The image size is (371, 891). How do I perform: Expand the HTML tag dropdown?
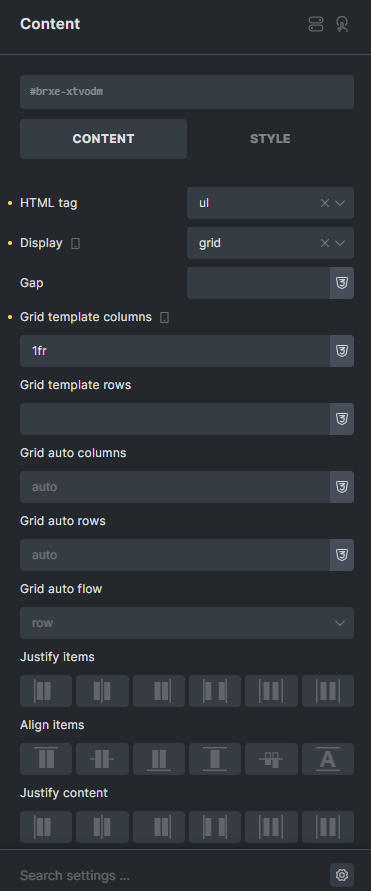340,203
